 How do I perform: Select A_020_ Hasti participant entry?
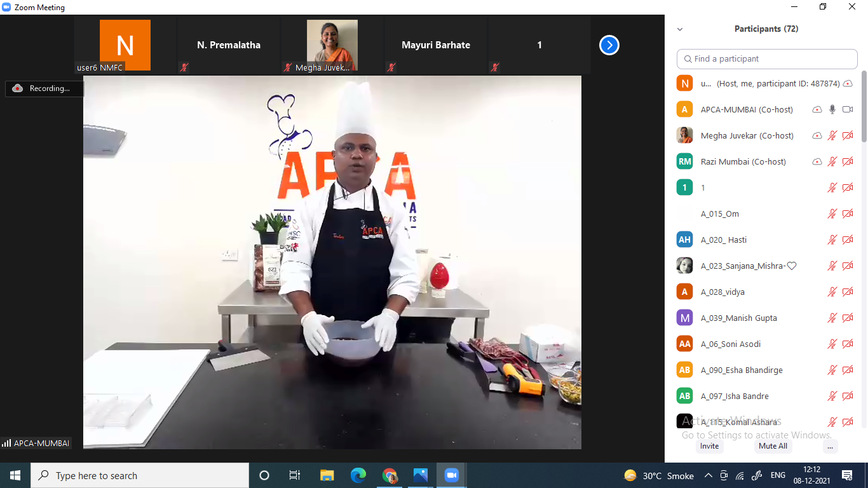724,240
